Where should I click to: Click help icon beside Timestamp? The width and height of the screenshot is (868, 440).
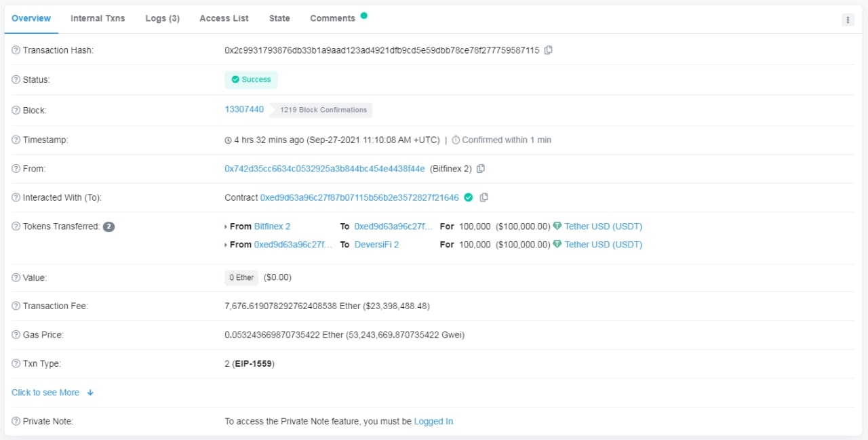pyautogui.click(x=16, y=140)
